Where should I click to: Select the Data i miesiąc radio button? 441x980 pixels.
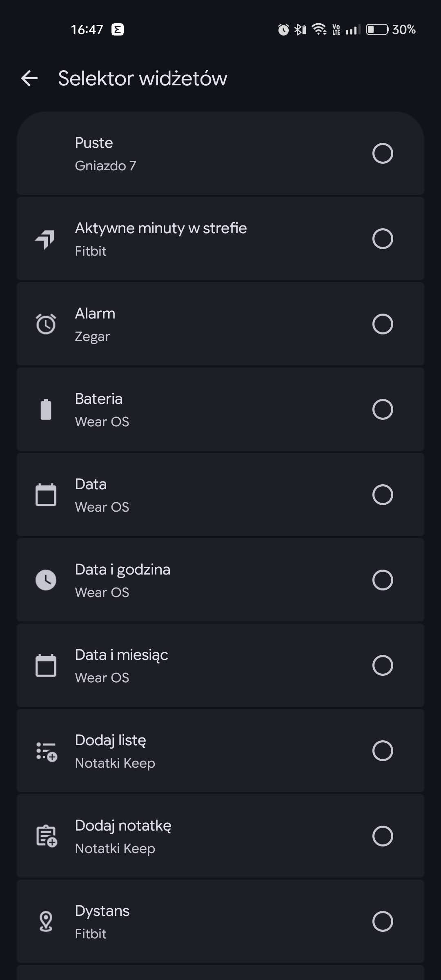coord(383,666)
